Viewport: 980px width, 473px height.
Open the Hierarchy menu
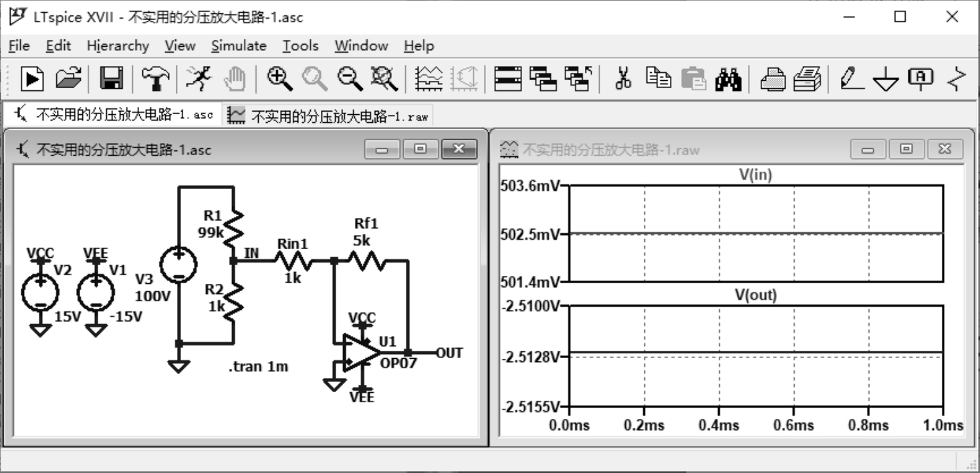(118, 45)
